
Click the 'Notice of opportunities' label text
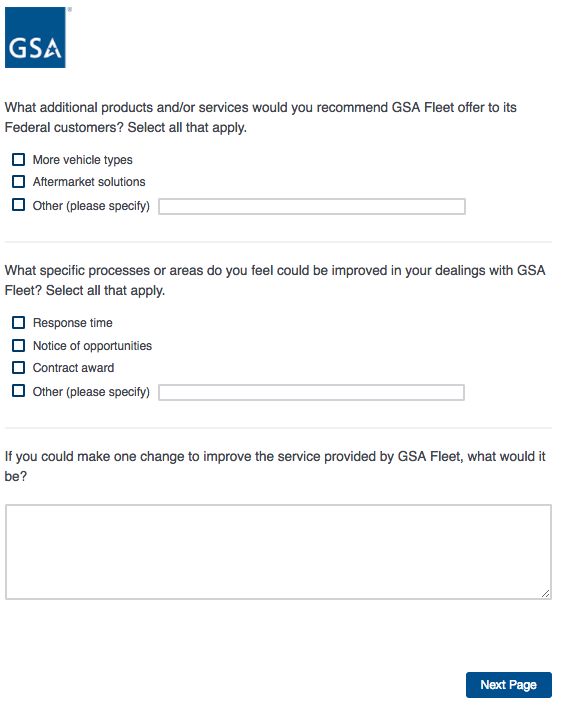click(x=92, y=346)
